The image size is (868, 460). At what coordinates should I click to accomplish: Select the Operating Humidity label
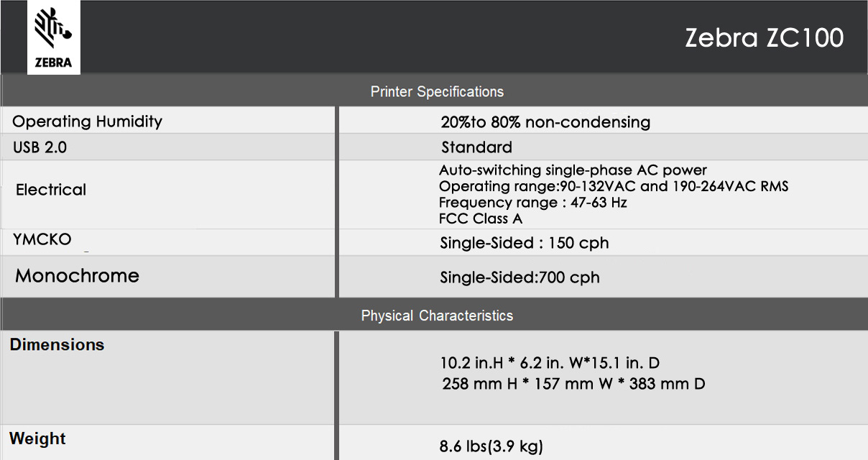tap(88, 121)
